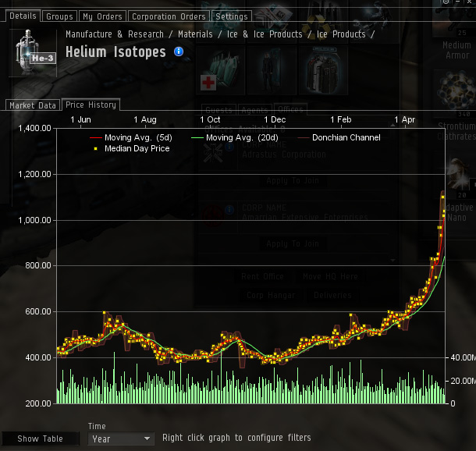Click the Helium Isotopes title
This screenshot has height=451, width=476.
[x=115, y=52]
